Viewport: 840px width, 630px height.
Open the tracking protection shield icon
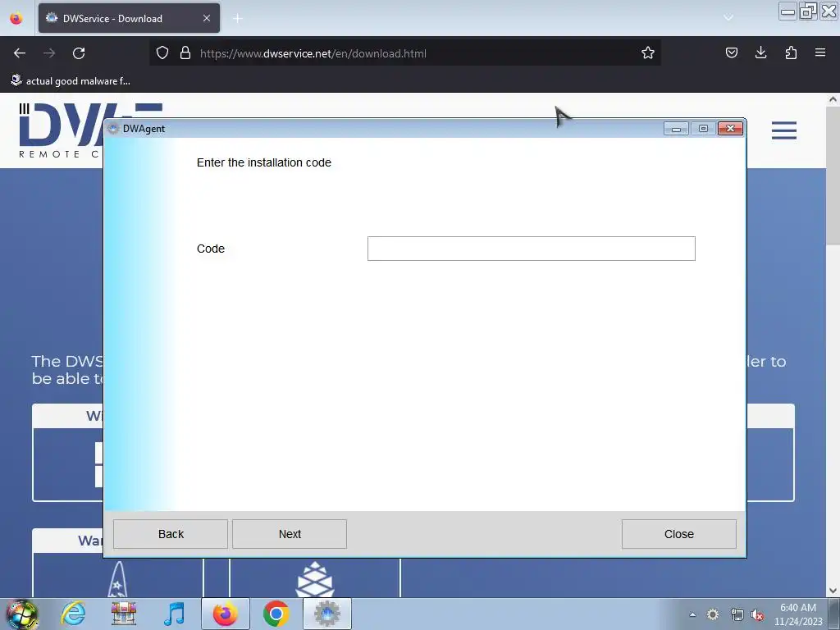(x=162, y=53)
